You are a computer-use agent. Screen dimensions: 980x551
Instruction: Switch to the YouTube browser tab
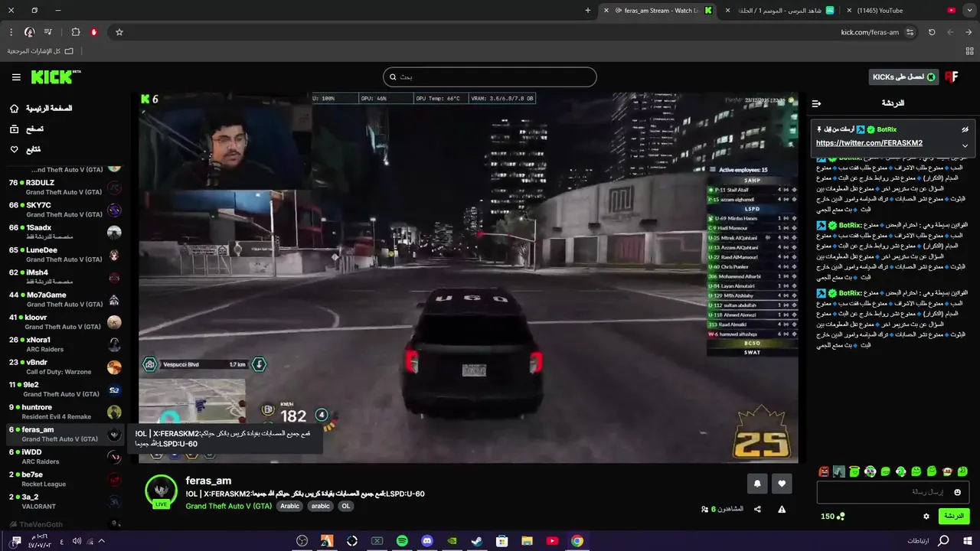[x=900, y=10]
